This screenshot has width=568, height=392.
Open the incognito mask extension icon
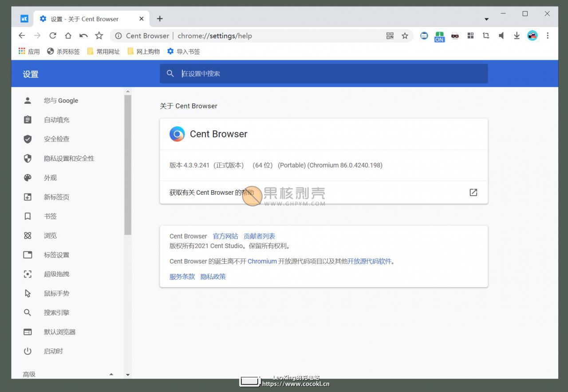click(x=455, y=36)
